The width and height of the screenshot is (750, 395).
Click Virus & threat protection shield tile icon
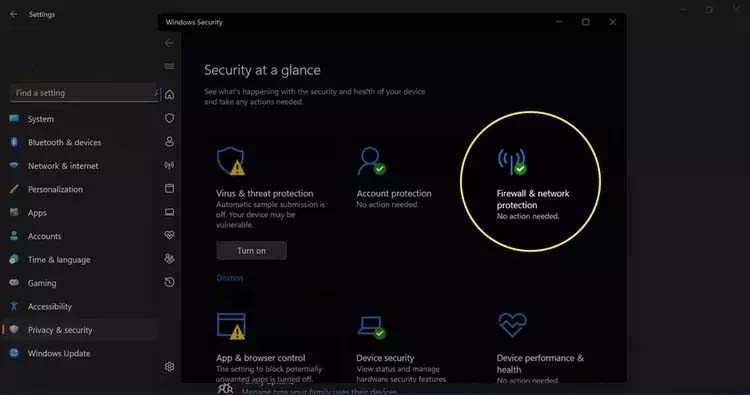[231, 161]
